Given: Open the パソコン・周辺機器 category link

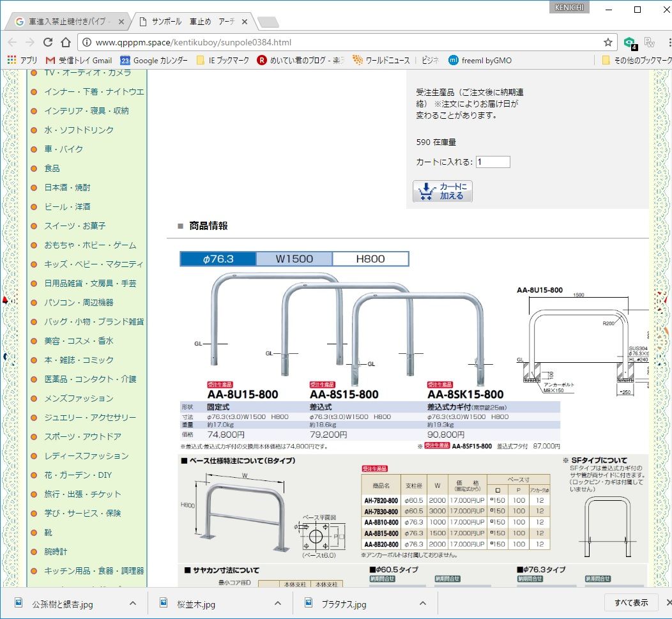Looking at the screenshot, I should click(x=79, y=302).
